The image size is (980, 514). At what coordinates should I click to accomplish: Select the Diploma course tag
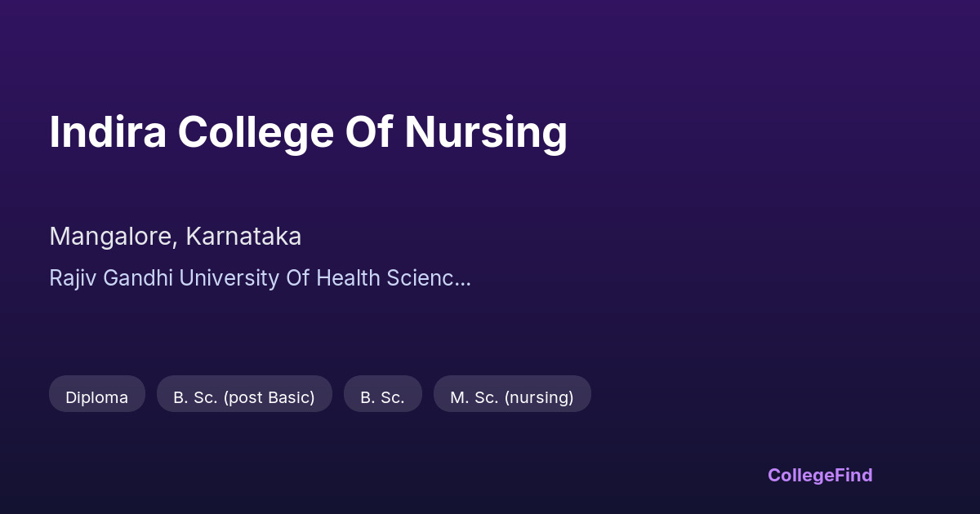click(96, 397)
